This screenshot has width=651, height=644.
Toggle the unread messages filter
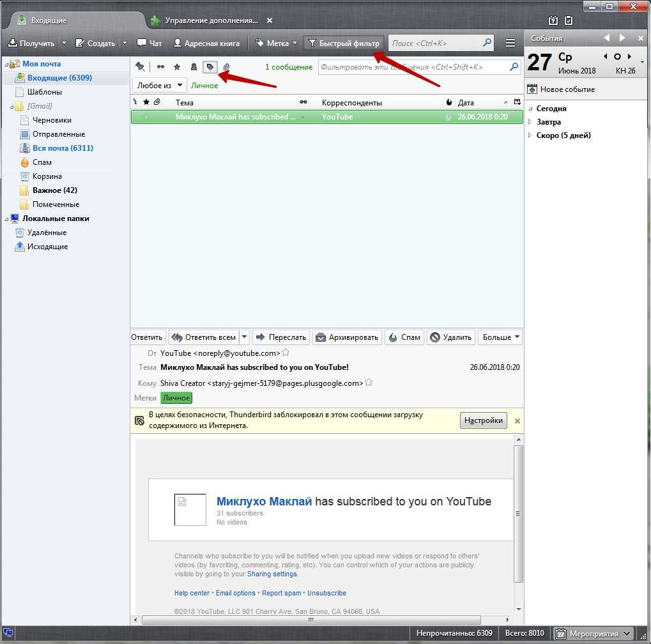tap(160, 66)
